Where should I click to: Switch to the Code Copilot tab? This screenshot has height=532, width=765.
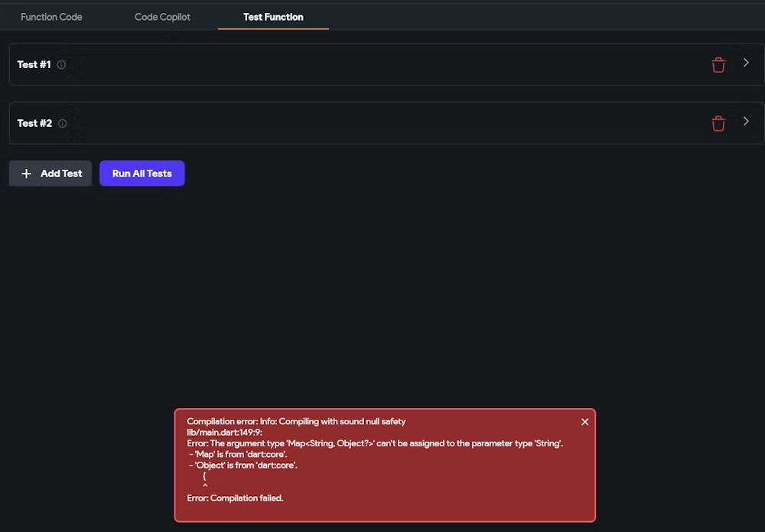tap(162, 17)
